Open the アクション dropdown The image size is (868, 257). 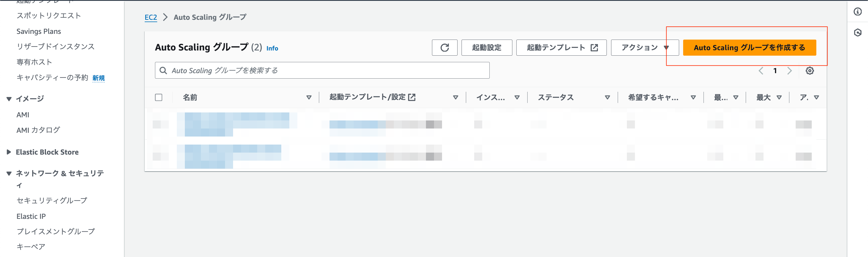(x=645, y=48)
